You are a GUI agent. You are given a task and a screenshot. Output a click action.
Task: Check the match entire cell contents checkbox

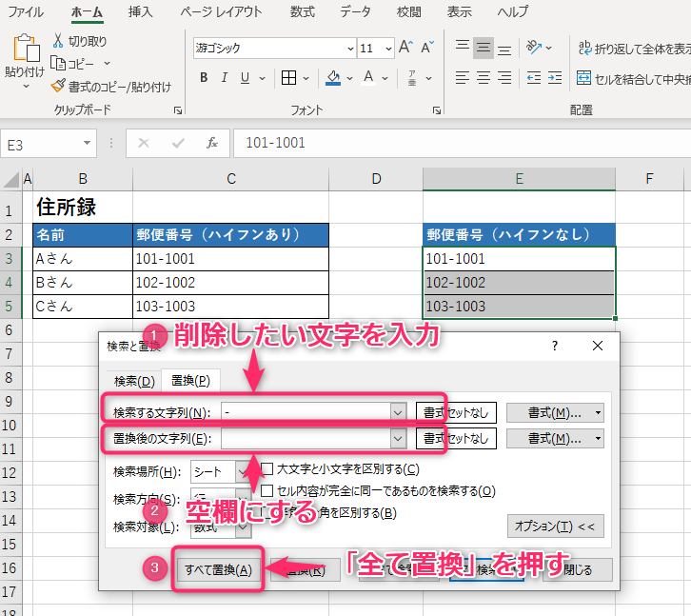(267, 490)
